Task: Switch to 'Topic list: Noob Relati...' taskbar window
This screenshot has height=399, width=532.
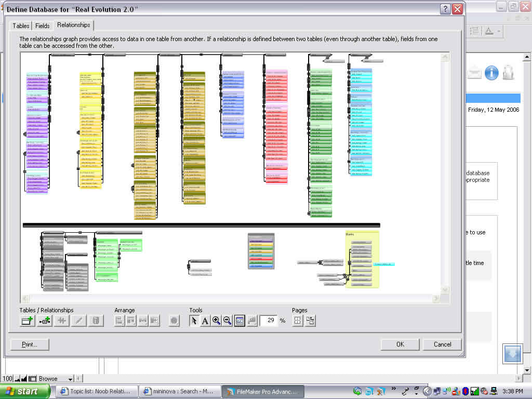Action: [x=96, y=392]
